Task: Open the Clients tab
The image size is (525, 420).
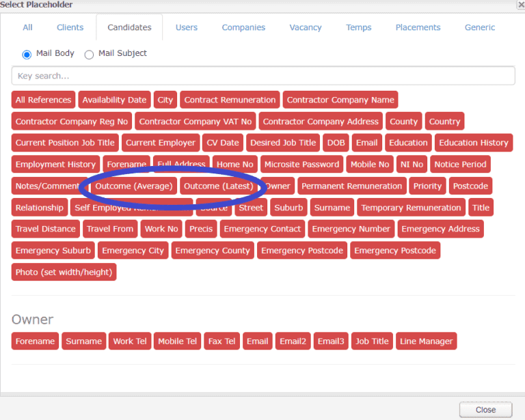Action: coord(70,27)
